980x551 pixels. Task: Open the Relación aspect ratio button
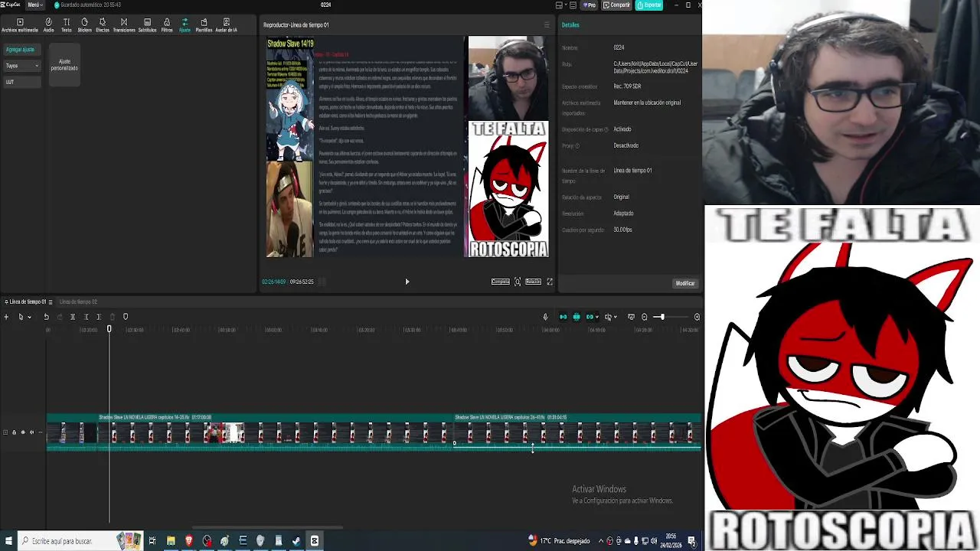[x=534, y=282]
